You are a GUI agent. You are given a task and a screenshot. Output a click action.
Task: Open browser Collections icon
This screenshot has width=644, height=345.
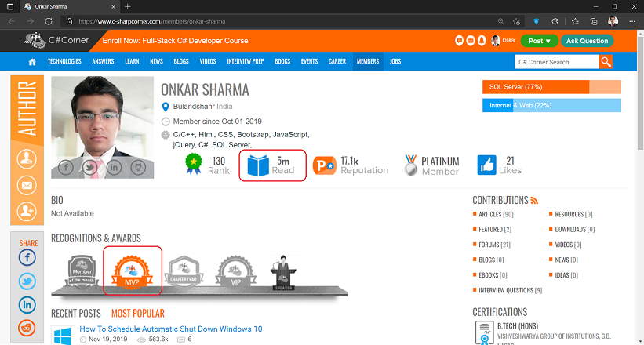pos(594,21)
